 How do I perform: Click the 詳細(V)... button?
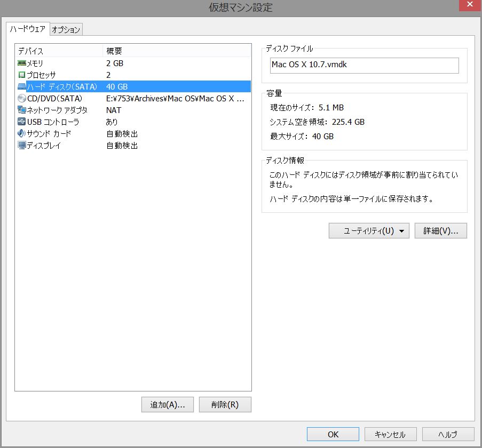(x=441, y=230)
